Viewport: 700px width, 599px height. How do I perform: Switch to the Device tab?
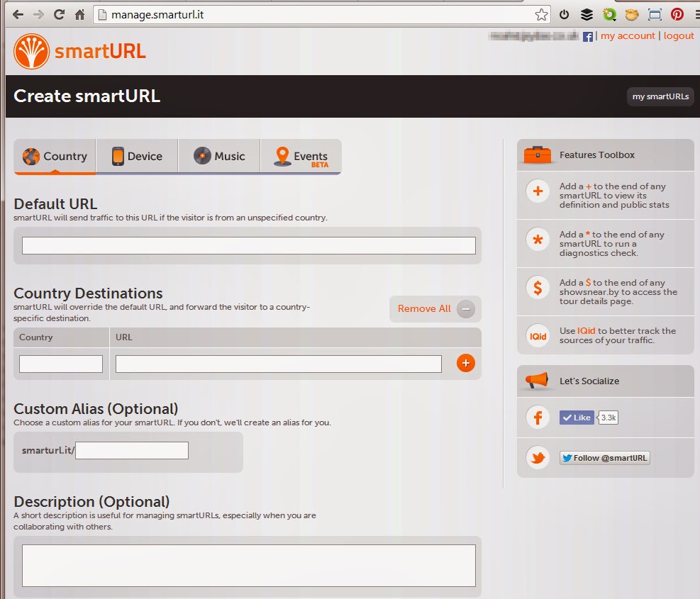pyautogui.click(x=136, y=156)
